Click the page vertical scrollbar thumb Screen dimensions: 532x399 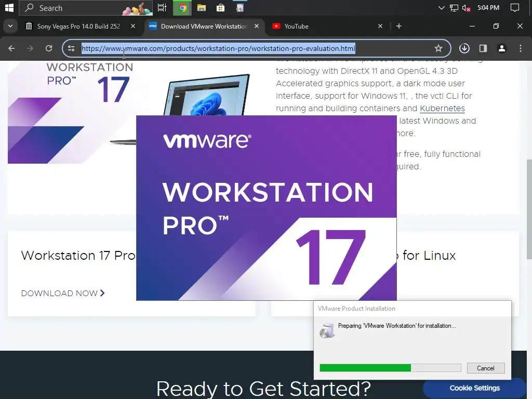[529, 209]
